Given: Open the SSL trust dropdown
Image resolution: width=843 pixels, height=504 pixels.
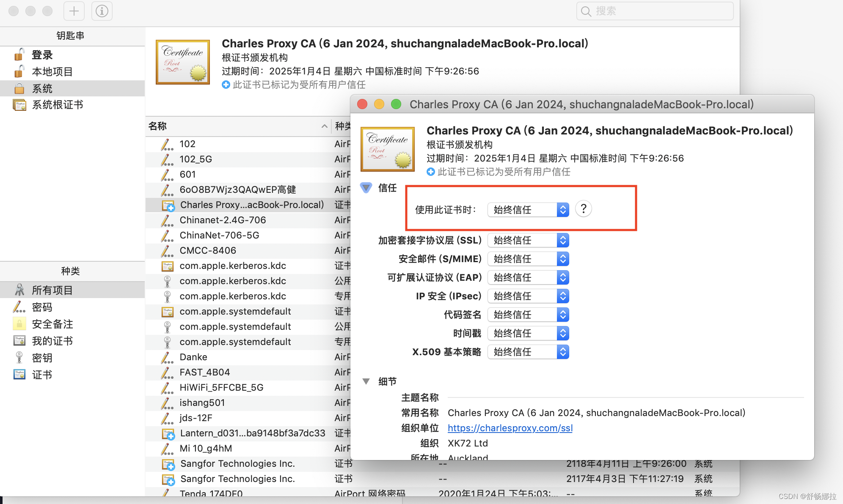Looking at the screenshot, I should tap(528, 240).
